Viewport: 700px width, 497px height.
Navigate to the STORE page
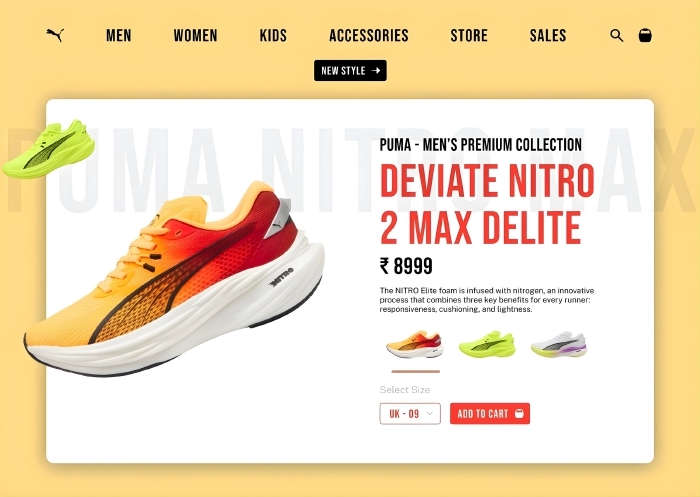pyautogui.click(x=469, y=36)
